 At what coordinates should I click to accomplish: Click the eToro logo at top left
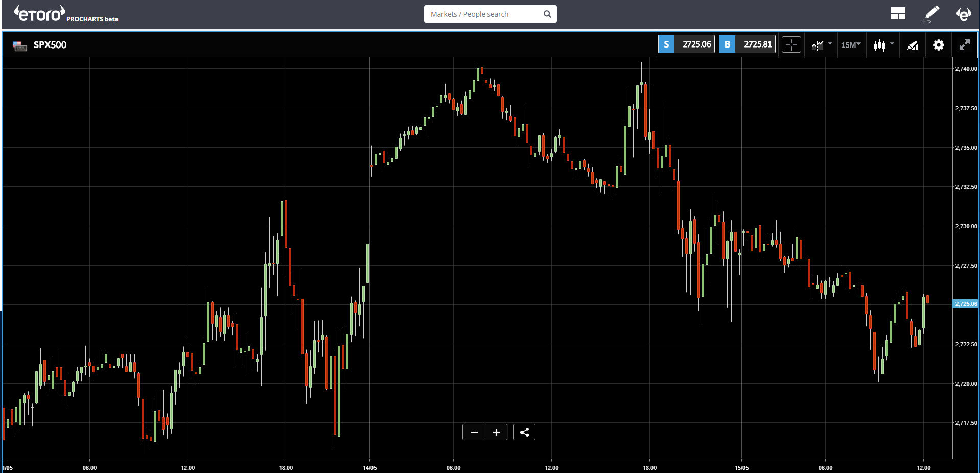click(x=40, y=14)
